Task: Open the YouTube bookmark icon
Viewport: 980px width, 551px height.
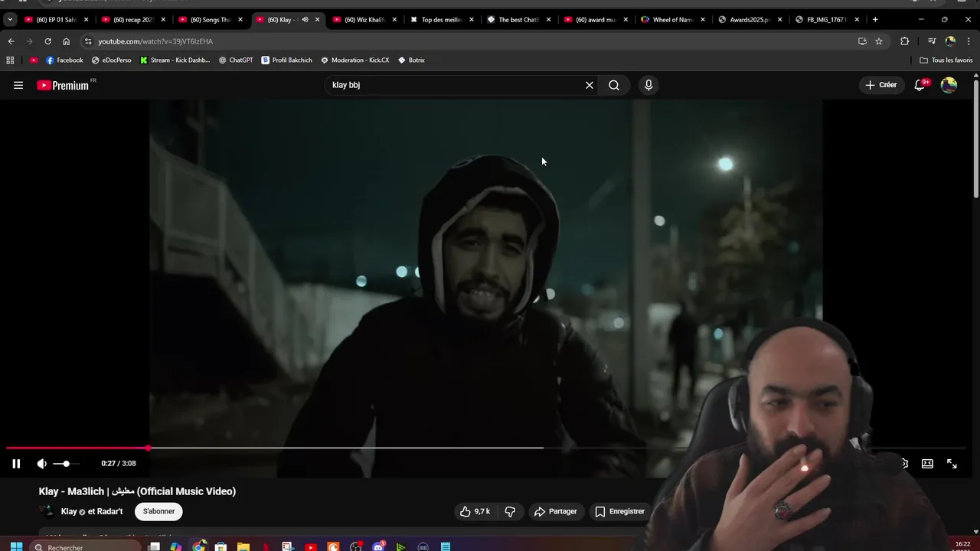Action: coord(34,60)
